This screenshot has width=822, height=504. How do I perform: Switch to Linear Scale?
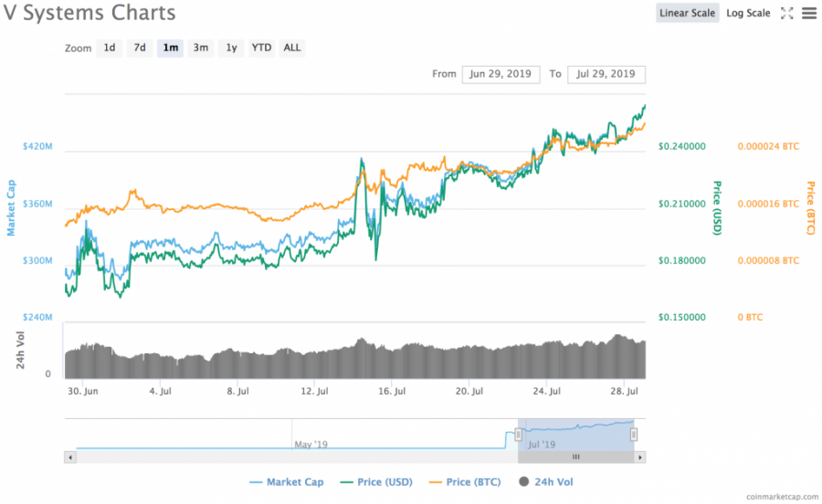click(x=687, y=13)
